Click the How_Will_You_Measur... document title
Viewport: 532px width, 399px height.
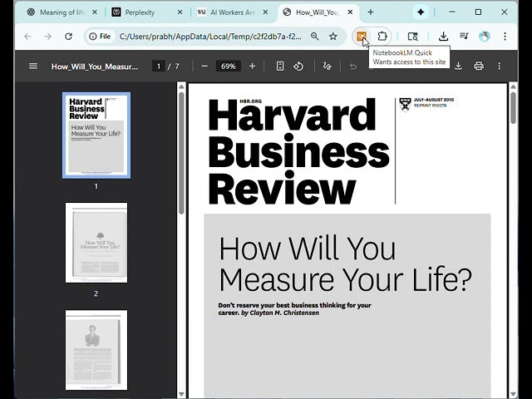click(95, 66)
